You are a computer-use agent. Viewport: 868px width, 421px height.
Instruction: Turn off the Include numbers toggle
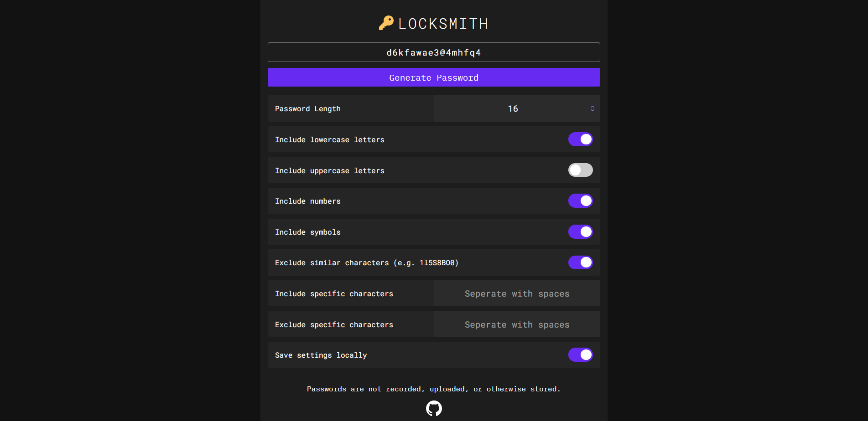[580, 201]
